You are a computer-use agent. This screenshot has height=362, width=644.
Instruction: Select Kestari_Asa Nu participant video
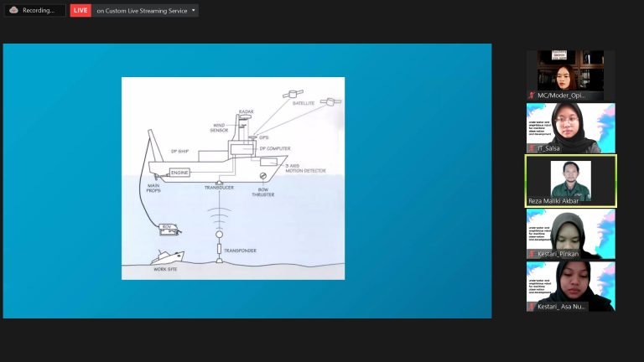570,282
